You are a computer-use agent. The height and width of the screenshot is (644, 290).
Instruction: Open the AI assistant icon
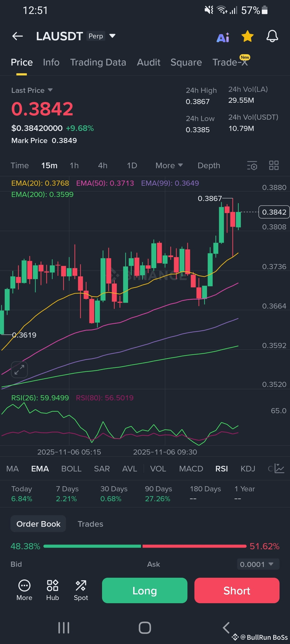pyautogui.click(x=223, y=37)
